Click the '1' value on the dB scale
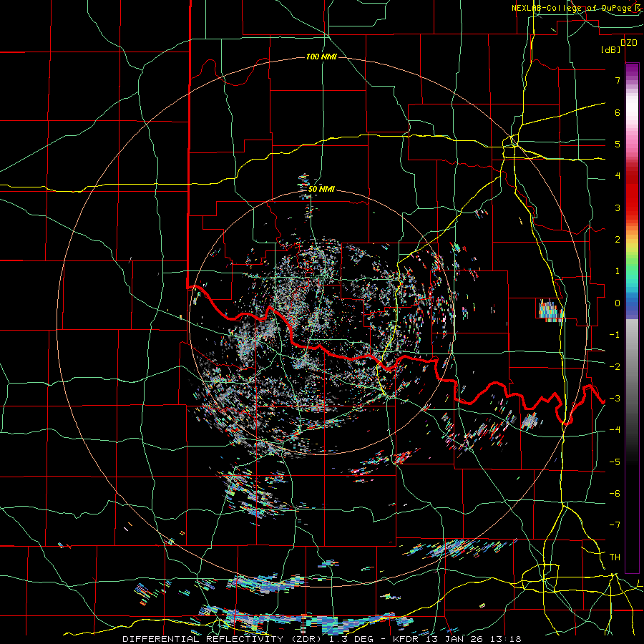 (x=618, y=271)
